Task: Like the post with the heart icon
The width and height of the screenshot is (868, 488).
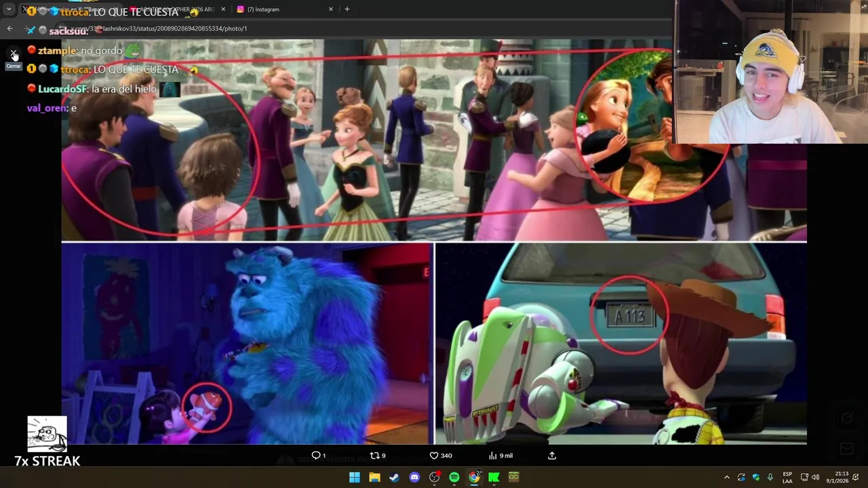Action: tap(441, 455)
